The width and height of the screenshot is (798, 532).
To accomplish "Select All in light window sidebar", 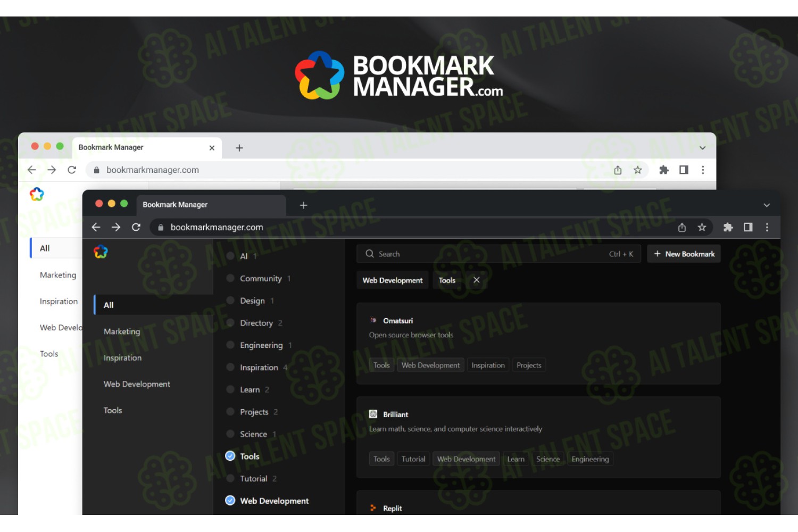I will 56,248.
